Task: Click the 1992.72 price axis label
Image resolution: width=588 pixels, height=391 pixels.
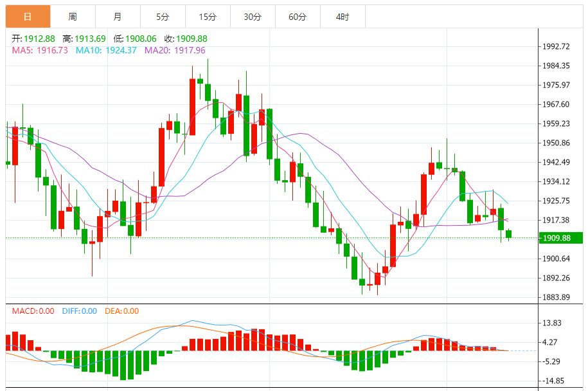Action: pos(556,46)
